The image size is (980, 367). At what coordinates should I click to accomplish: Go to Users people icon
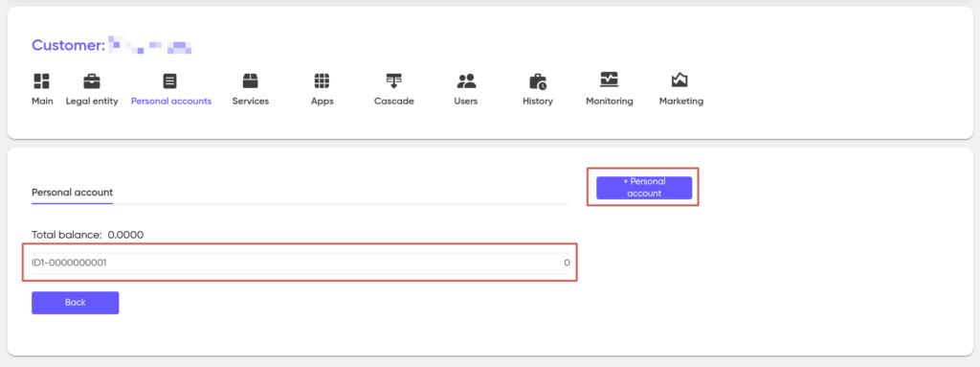click(x=466, y=80)
